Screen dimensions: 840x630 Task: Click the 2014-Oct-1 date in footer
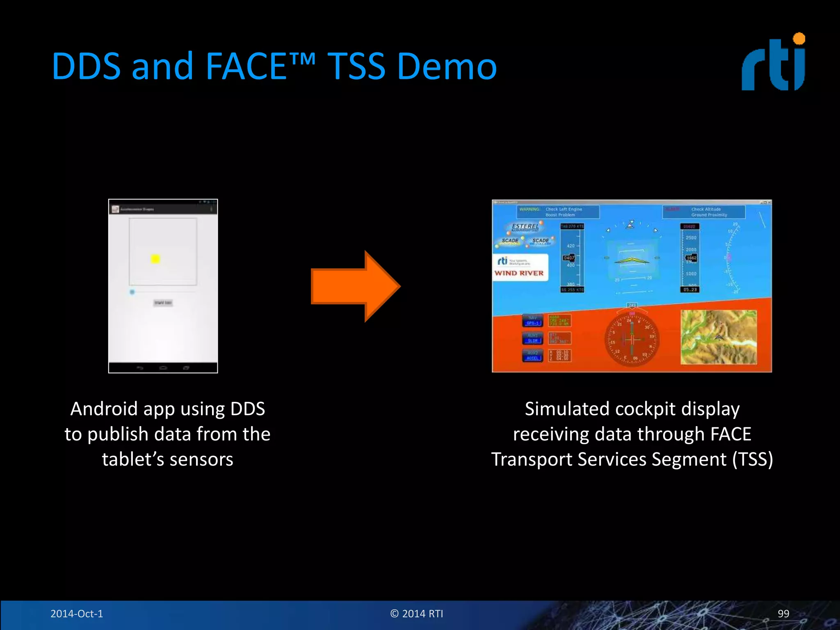coord(77,614)
